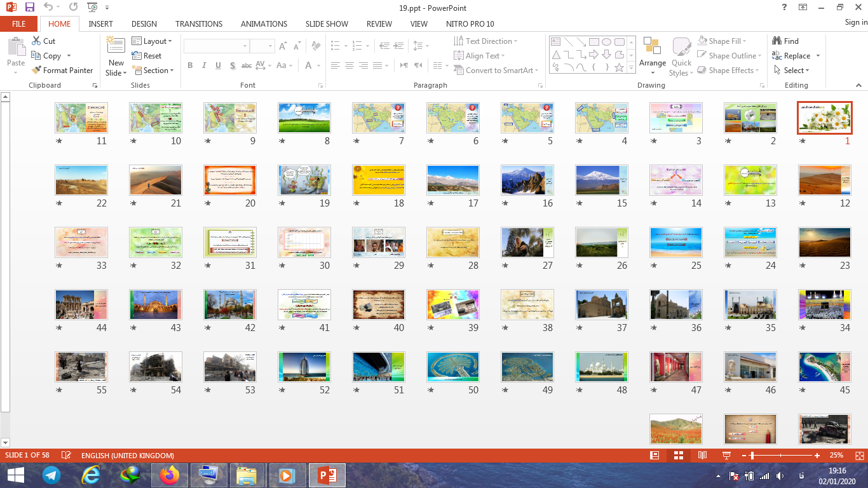
Task: Open the Select dropdown
Action: [791, 71]
